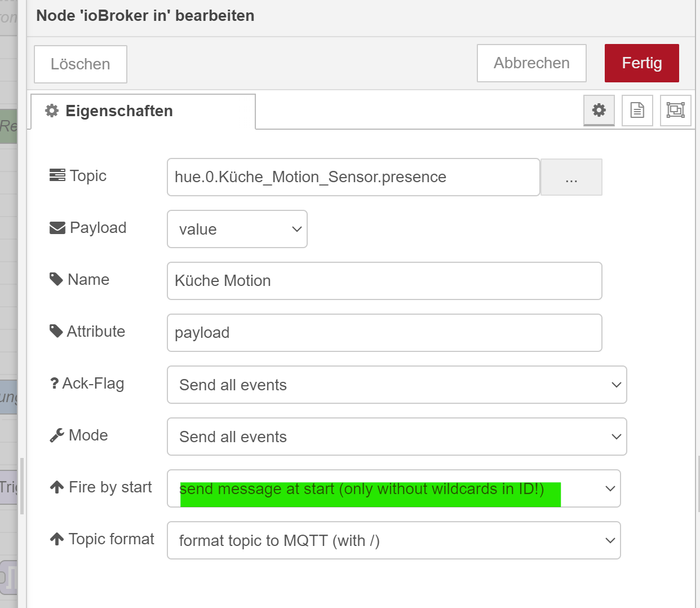Browse topics with the ... button
This screenshot has width=700, height=608.
[x=571, y=177]
